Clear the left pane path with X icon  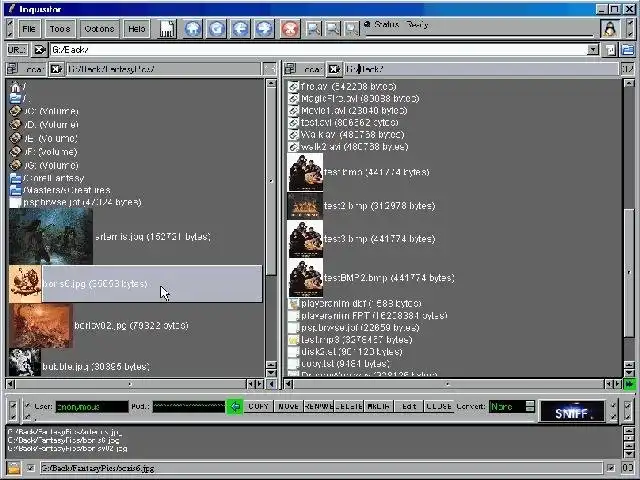pyautogui.click(x=56, y=69)
